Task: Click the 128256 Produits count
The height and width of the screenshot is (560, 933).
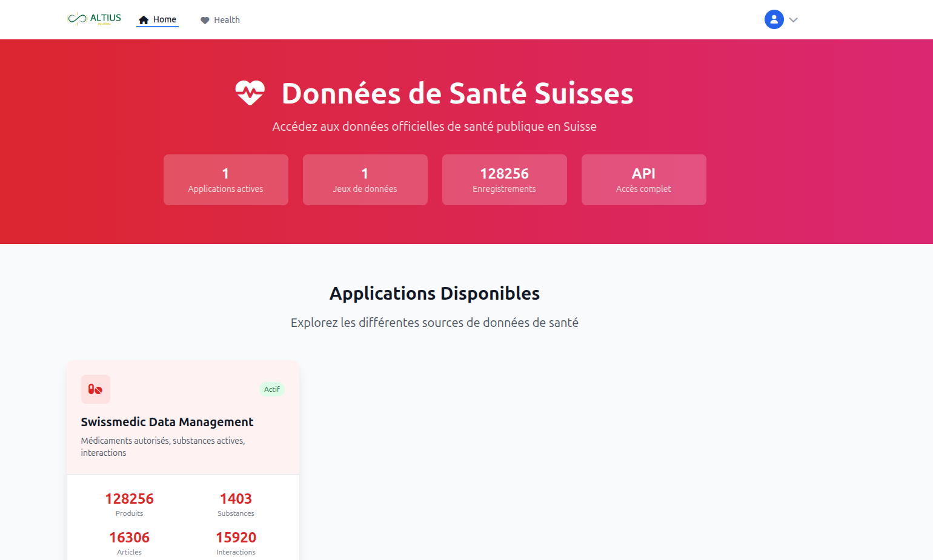Action: [x=129, y=499]
